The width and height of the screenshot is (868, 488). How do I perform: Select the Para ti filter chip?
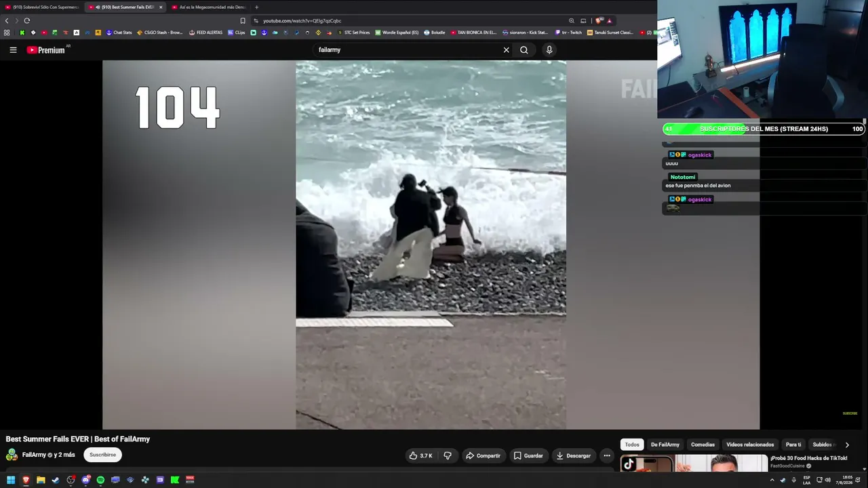point(793,445)
